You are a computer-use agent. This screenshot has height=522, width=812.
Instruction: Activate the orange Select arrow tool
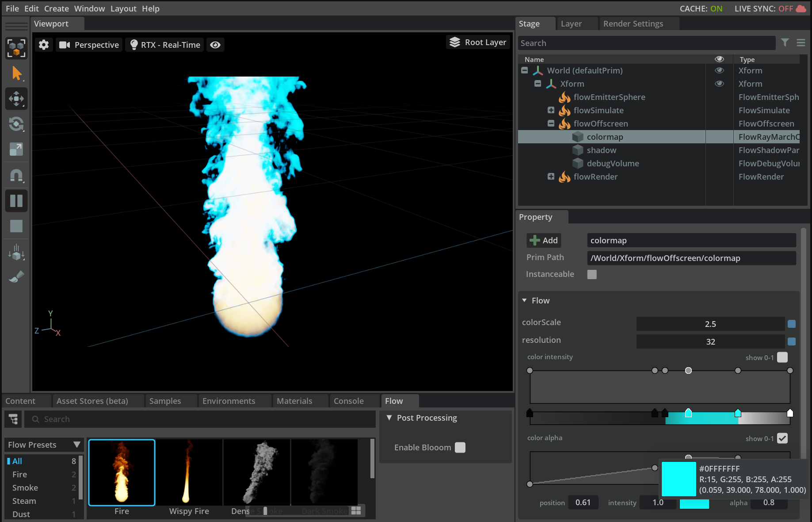click(x=16, y=73)
